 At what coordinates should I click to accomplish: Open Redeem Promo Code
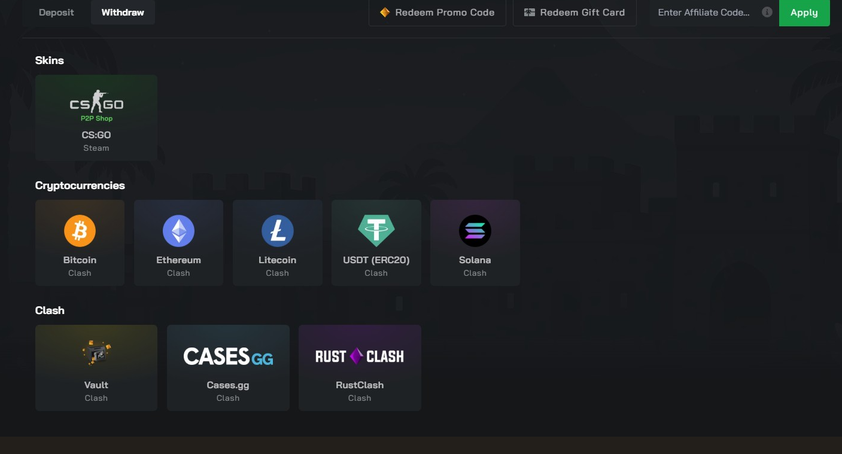pos(437,12)
